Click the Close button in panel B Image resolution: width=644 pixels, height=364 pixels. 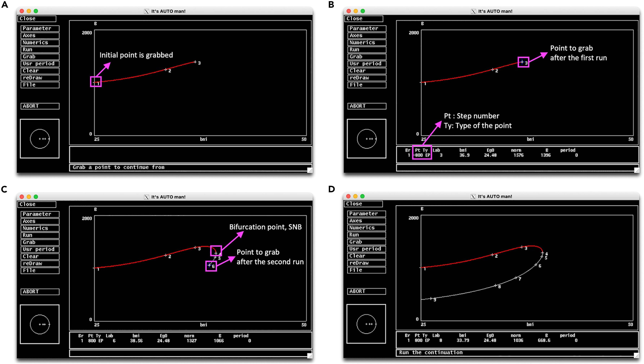pyautogui.click(x=364, y=19)
